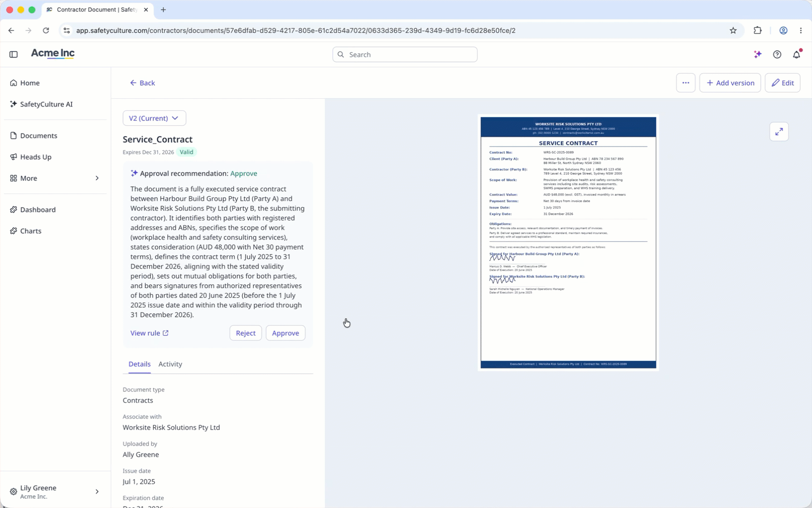Go Back to previous page
Image resolution: width=812 pixels, height=508 pixels.
click(x=142, y=83)
